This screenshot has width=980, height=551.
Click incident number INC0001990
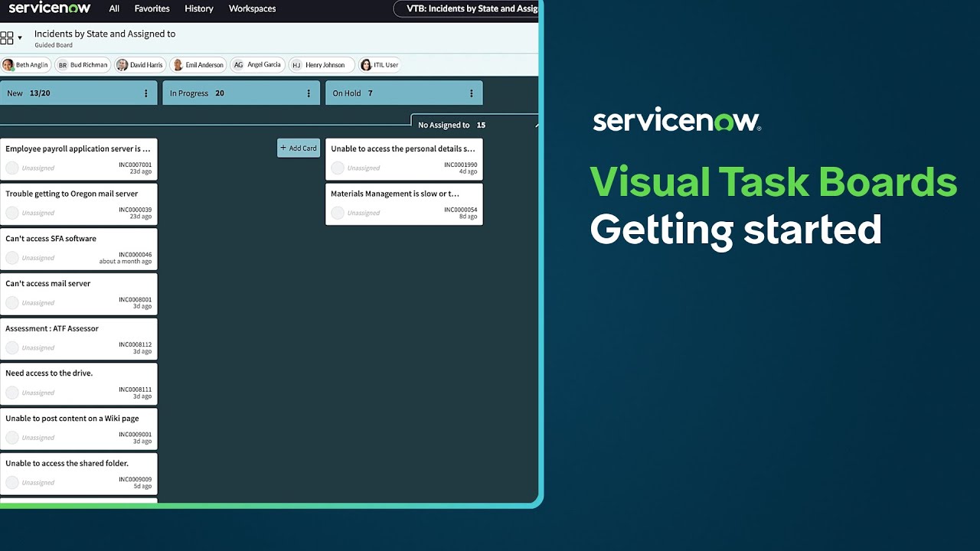tap(461, 165)
